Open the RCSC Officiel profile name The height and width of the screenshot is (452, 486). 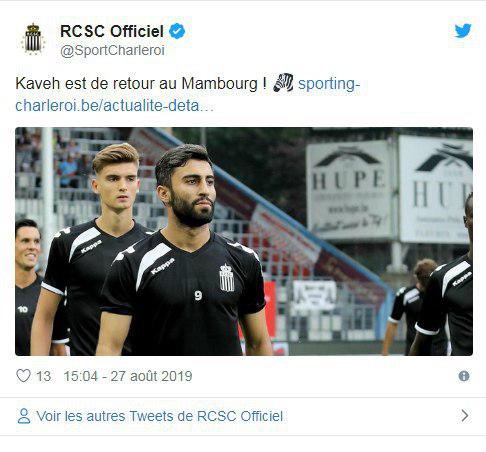112,31
